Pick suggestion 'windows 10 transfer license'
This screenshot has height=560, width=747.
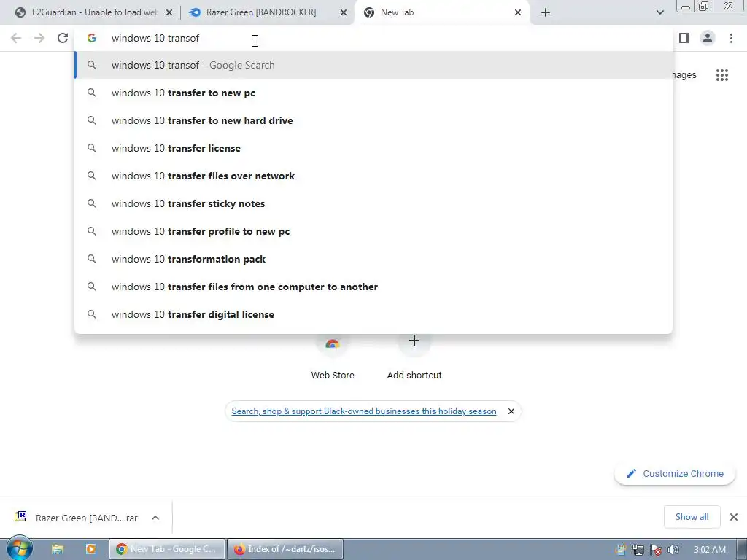pyautogui.click(x=373, y=148)
